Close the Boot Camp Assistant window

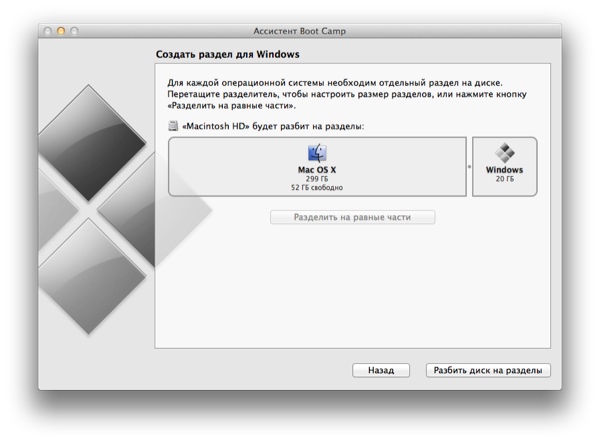click(x=47, y=31)
